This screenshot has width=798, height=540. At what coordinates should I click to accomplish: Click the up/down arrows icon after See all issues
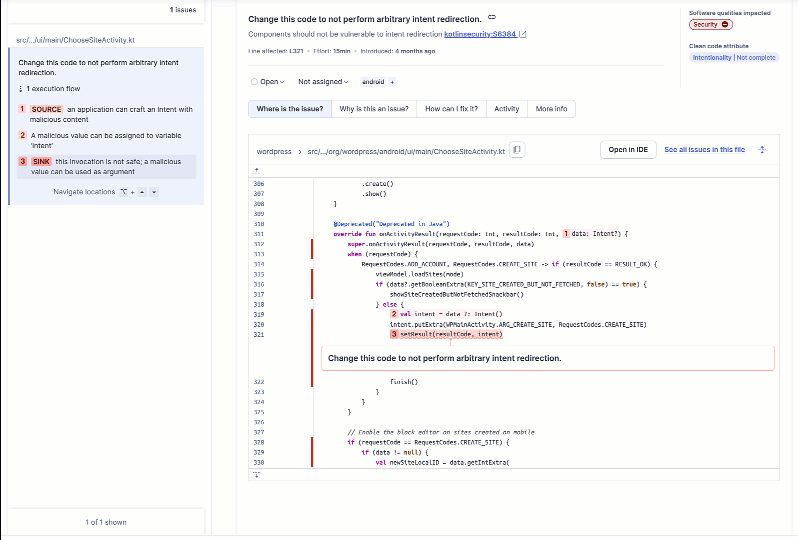(x=762, y=150)
